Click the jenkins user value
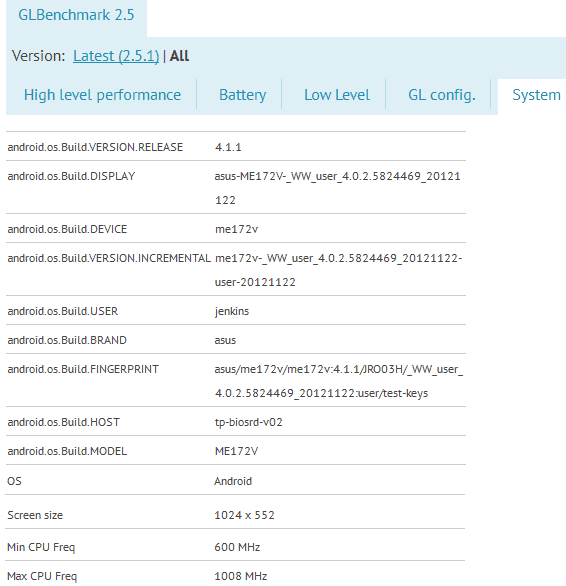Viewport: 566px width, 586px height. point(232,311)
